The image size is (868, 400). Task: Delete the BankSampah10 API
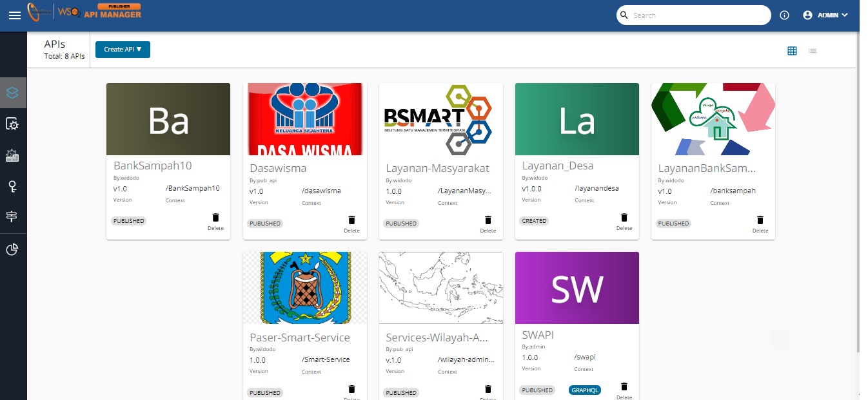(215, 218)
